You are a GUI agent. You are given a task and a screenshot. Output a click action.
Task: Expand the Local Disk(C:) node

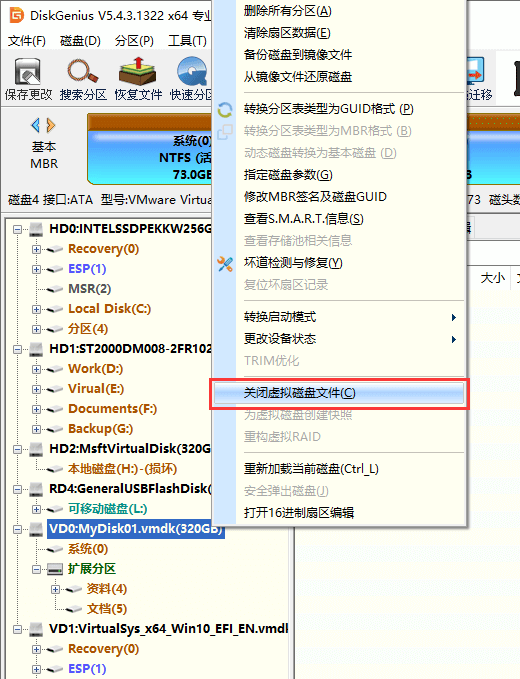pos(36,309)
